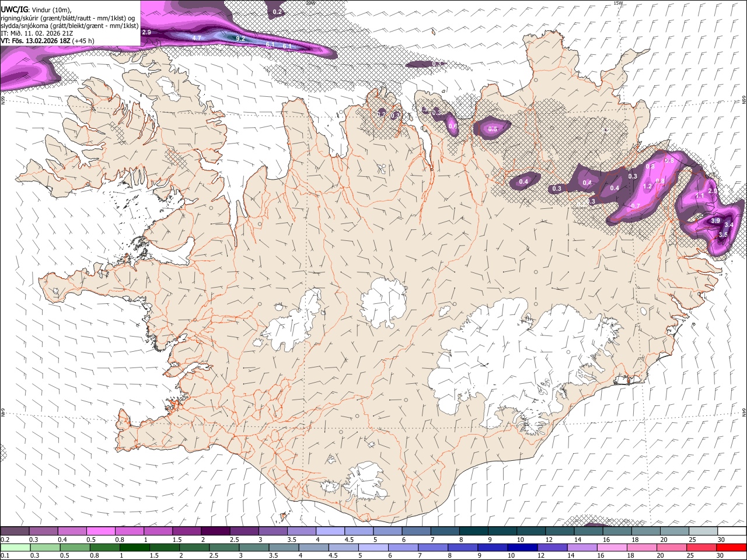Pick the darkest purple 2 swatch in the snow legend

(215, 531)
